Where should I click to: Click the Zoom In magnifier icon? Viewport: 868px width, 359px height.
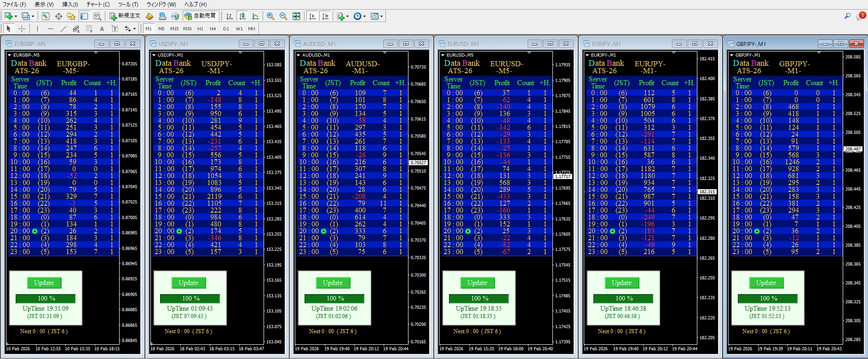point(270,16)
